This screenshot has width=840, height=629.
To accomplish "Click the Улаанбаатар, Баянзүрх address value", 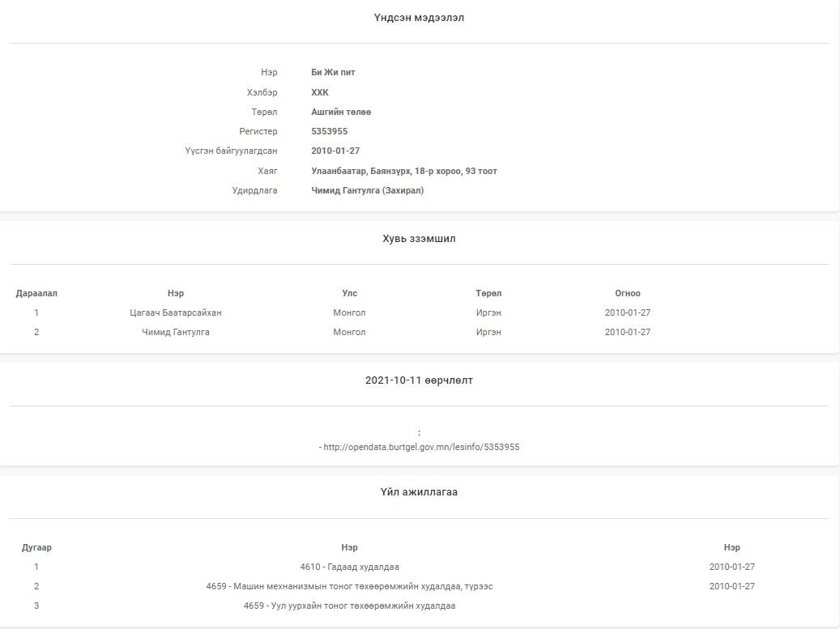I will pyautogui.click(x=403, y=171).
